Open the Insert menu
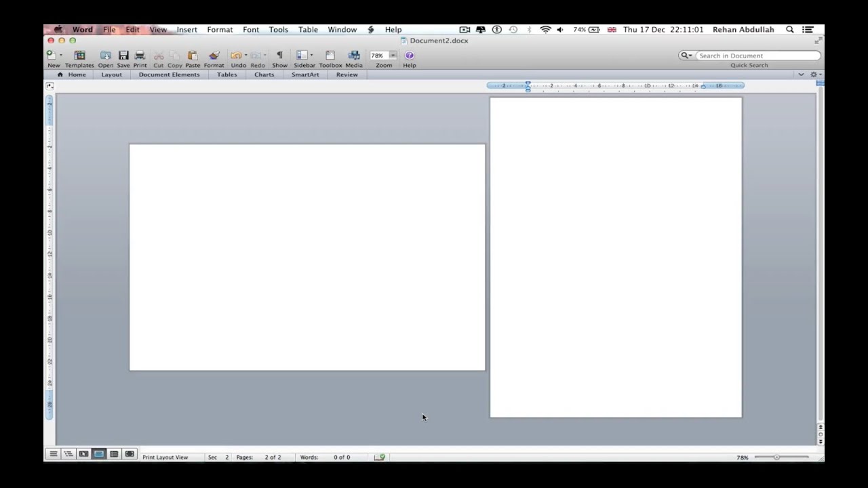This screenshot has height=488, width=868. 186,30
